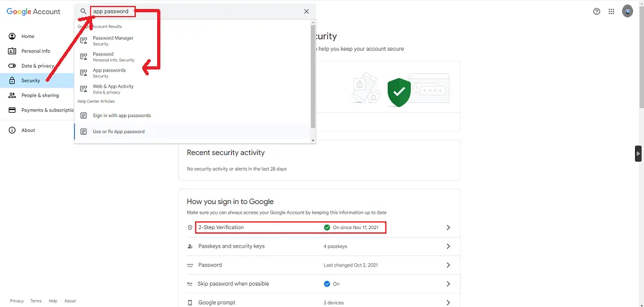Open People & sharing

pyautogui.click(x=40, y=95)
